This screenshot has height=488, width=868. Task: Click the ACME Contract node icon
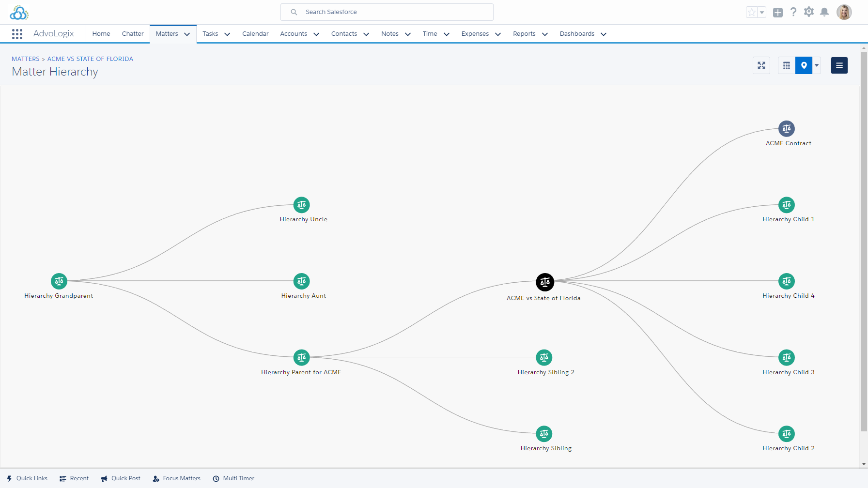(786, 129)
